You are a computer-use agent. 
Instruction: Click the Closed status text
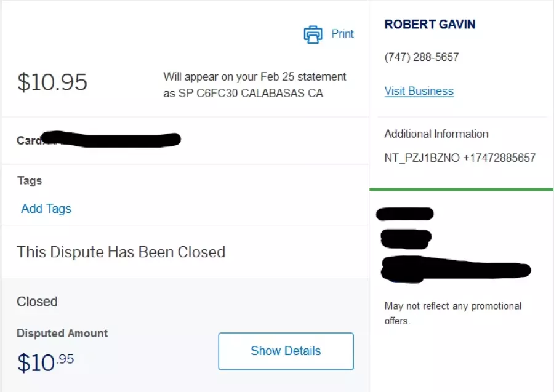[x=37, y=302]
